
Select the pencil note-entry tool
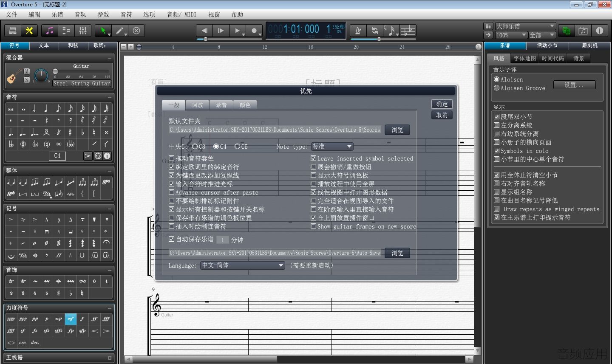pyautogui.click(x=120, y=31)
